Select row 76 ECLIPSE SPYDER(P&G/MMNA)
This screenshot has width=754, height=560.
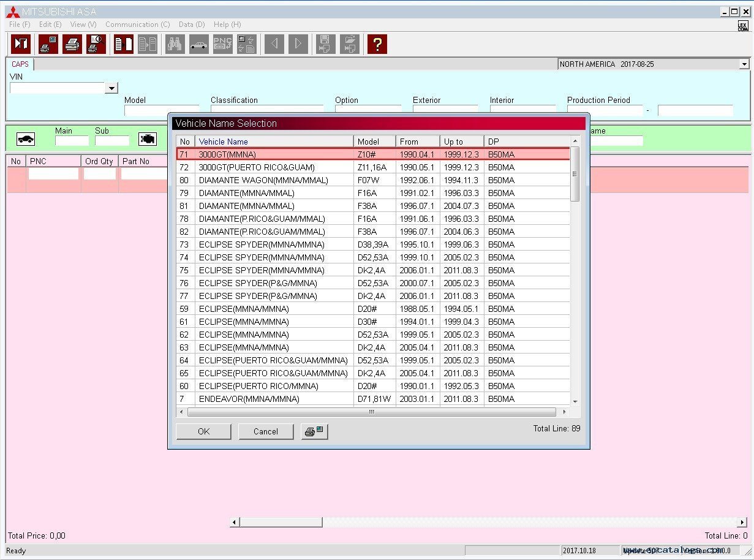tap(373, 283)
